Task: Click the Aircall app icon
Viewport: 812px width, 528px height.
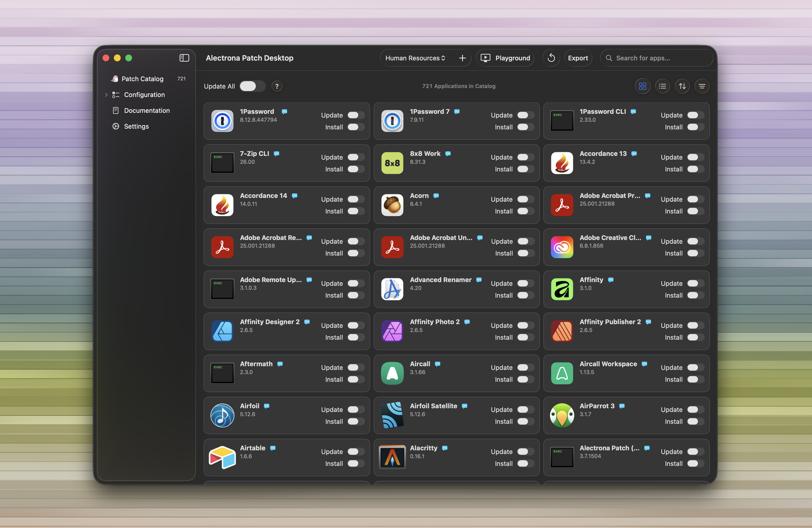Action: click(392, 373)
